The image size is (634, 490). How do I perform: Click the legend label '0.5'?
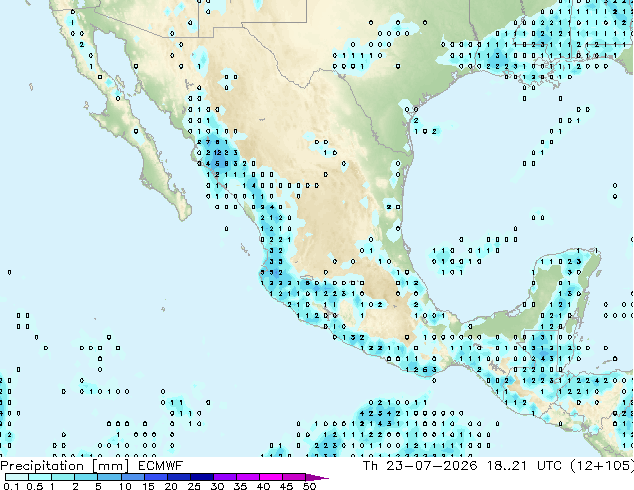(35, 486)
